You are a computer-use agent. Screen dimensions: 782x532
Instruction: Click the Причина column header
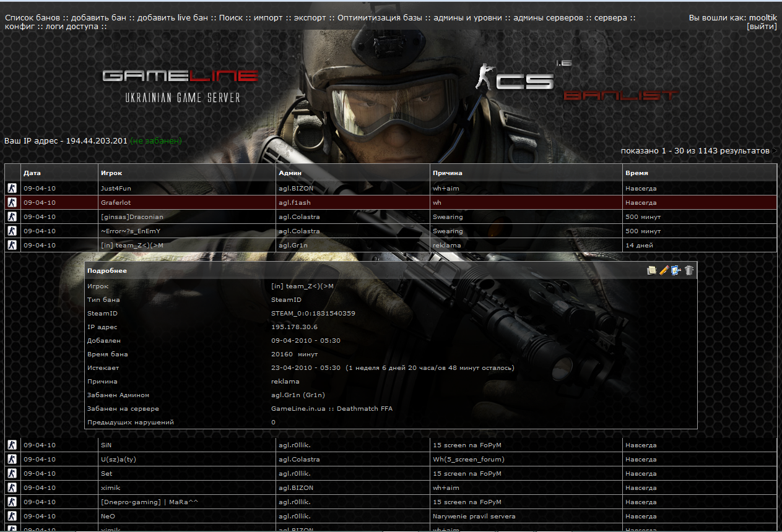pos(448,173)
